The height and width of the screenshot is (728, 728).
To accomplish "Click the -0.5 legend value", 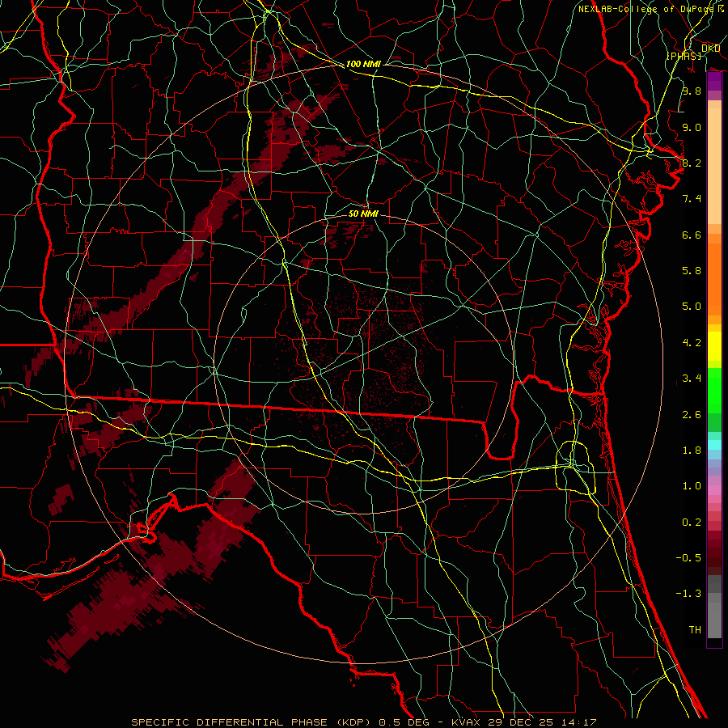I will pos(688,558).
